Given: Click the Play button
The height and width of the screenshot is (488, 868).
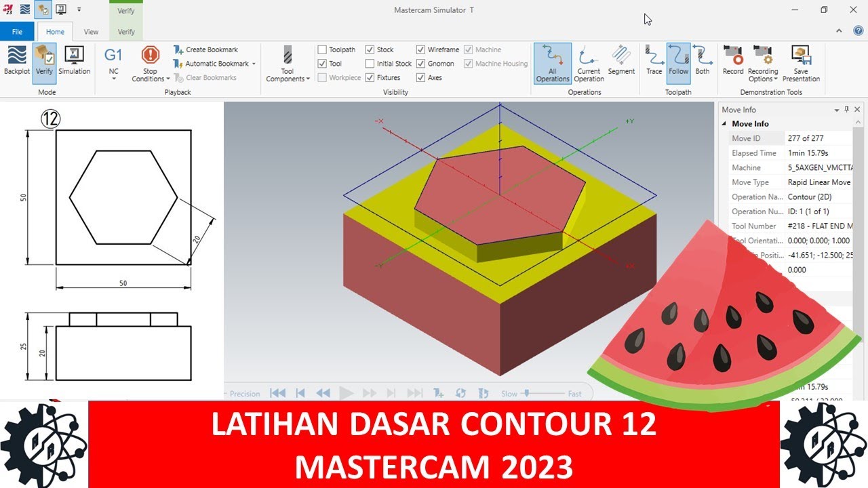Looking at the screenshot, I should 347,393.
